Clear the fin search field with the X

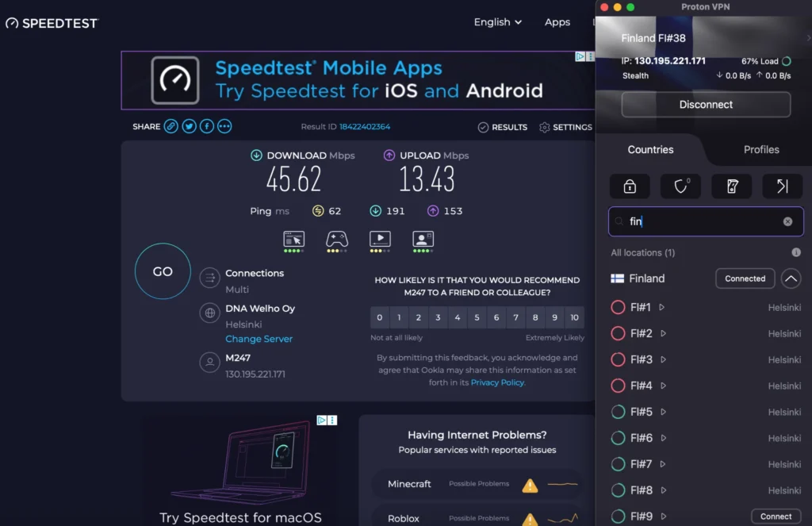coord(787,221)
